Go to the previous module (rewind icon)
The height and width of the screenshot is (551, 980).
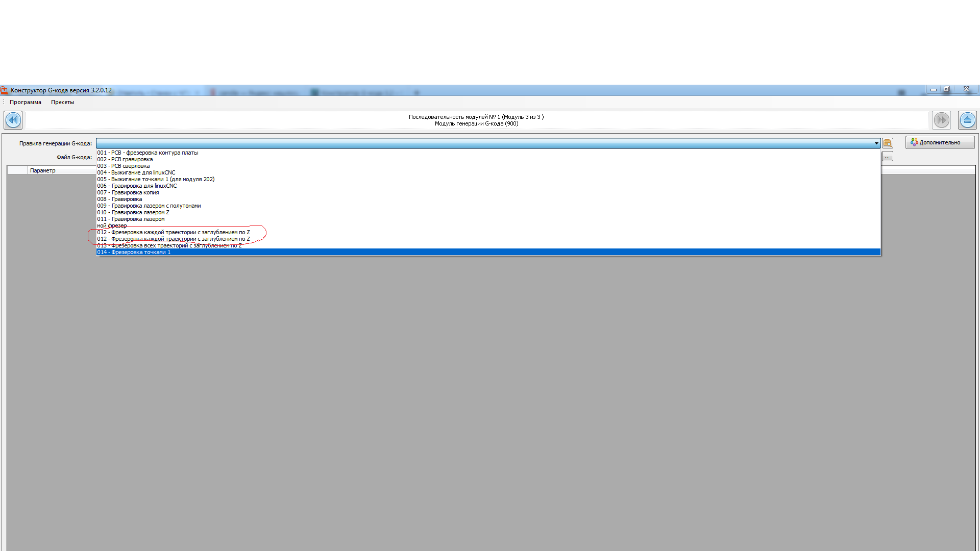[x=13, y=120]
